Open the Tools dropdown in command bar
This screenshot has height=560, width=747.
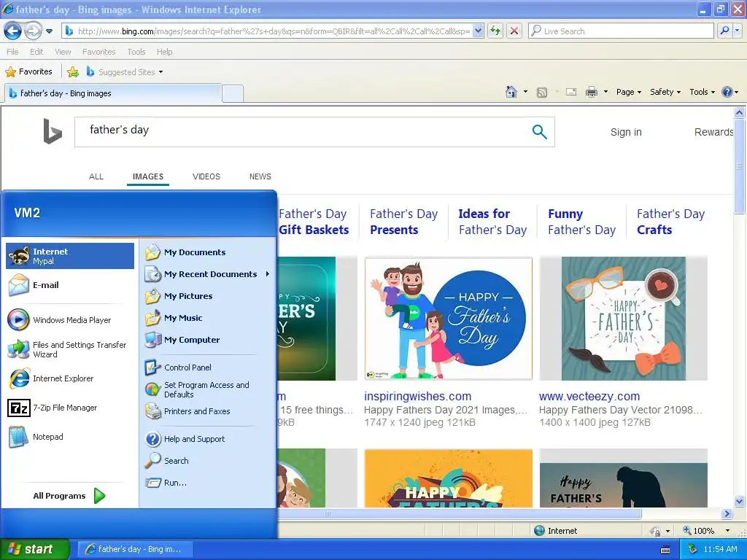703,92
